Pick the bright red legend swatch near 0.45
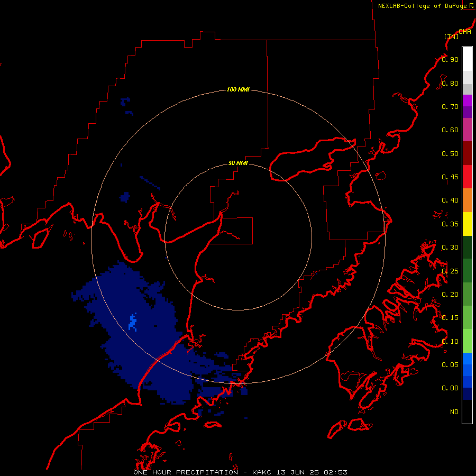476x476 pixels. (467, 177)
